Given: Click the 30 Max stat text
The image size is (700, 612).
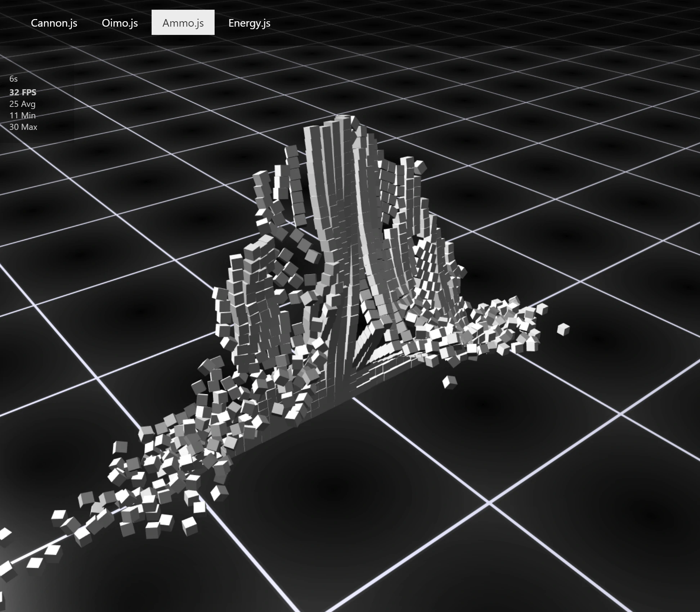Looking at the screenshot, I should 24,127.
